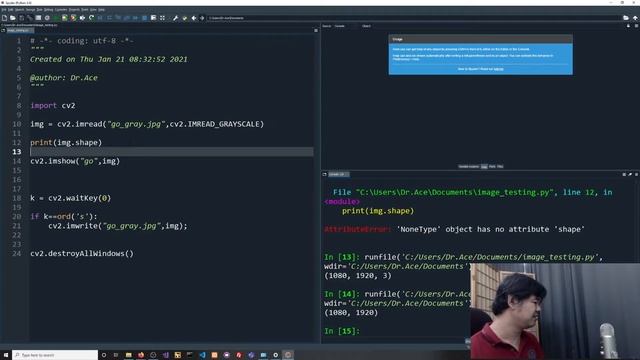Open the Debug menu
Image resolution: width=640 pixels, height=360 pixels.
tap(49, 9)
